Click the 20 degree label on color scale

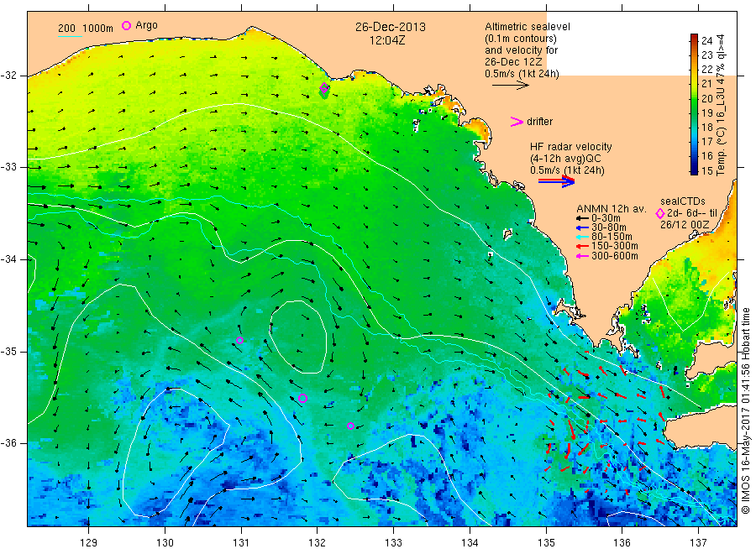click(706, 99)
